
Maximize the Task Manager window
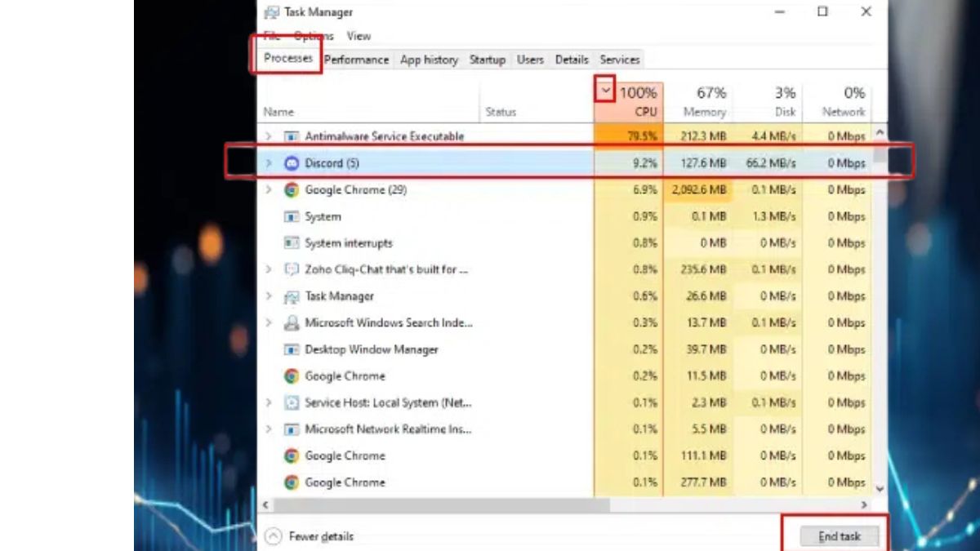click(x=823, y=11)
